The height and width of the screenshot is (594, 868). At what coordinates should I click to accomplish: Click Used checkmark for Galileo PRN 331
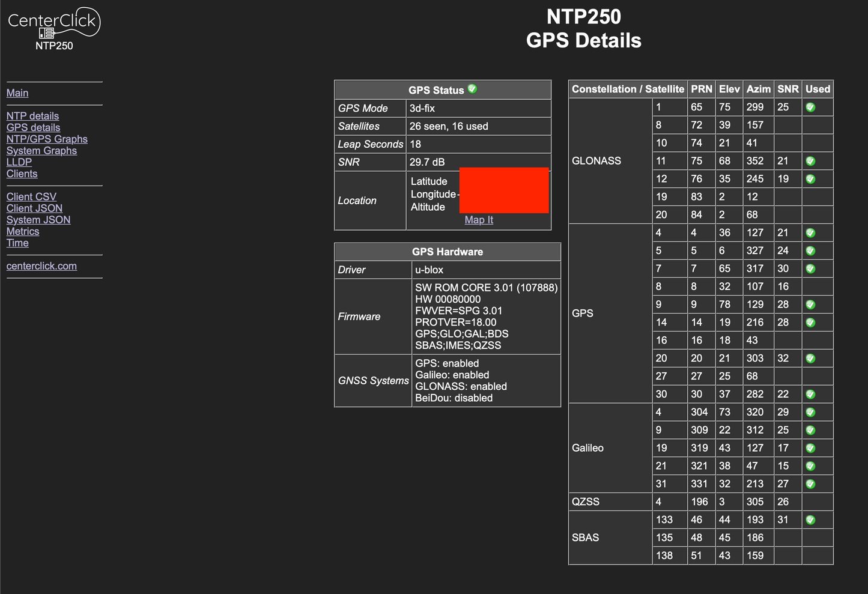point(810,483)
